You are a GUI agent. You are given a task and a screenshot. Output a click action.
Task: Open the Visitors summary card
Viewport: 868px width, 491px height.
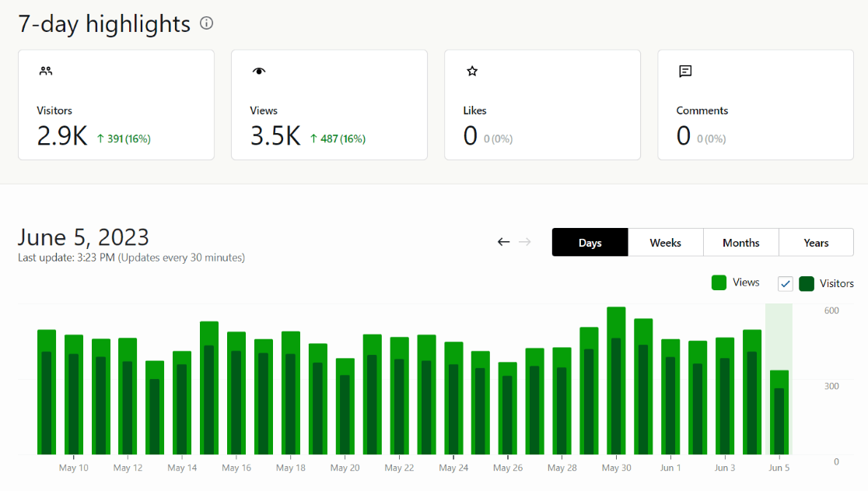click(115, 104)
